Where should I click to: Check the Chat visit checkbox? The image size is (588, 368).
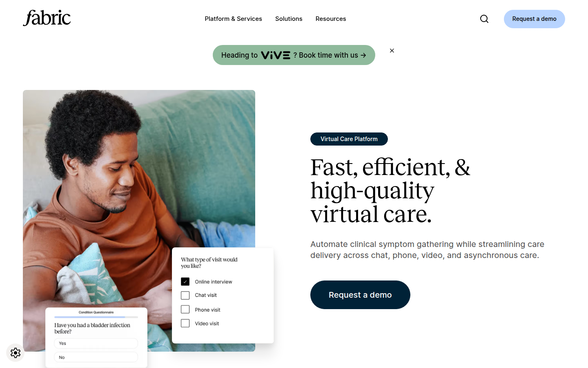click(x=185, y=295)
